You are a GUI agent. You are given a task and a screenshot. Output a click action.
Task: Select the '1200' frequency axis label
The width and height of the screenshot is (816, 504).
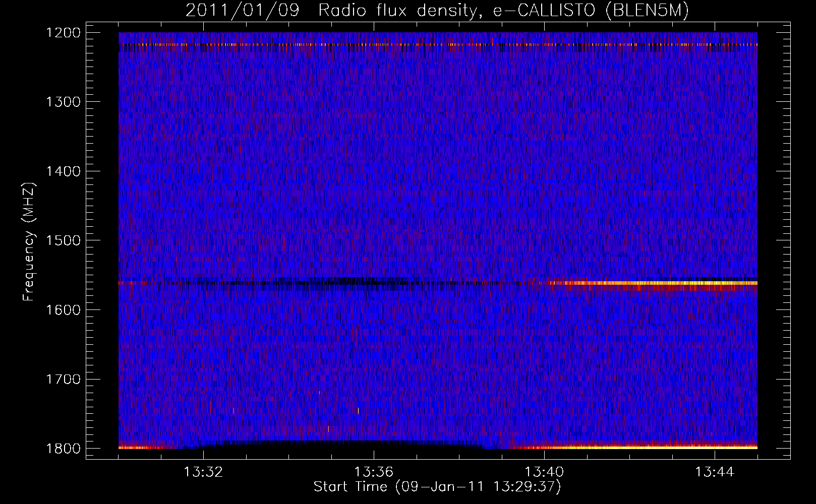point(63,33)
